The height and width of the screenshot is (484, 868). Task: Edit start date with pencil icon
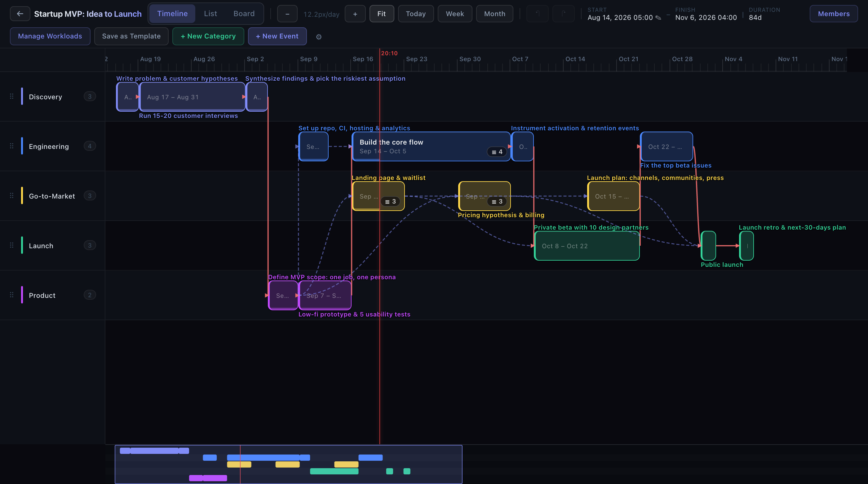point(658,18)
